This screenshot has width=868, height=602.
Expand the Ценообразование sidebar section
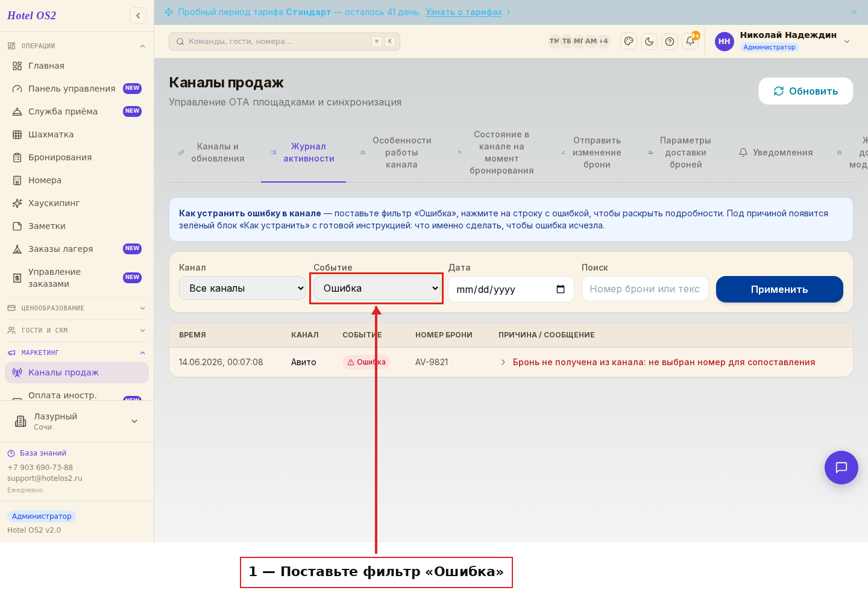[77, 308]
